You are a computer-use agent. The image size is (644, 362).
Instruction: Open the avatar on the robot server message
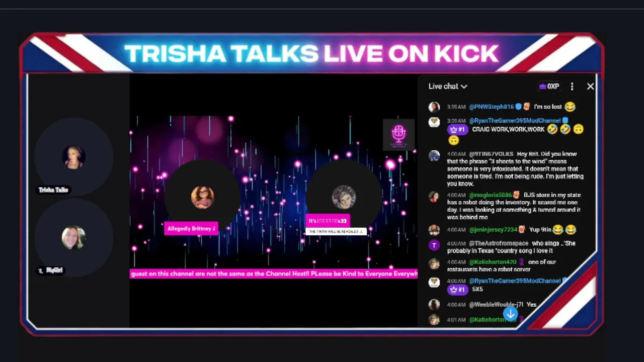tap(434, 264)
